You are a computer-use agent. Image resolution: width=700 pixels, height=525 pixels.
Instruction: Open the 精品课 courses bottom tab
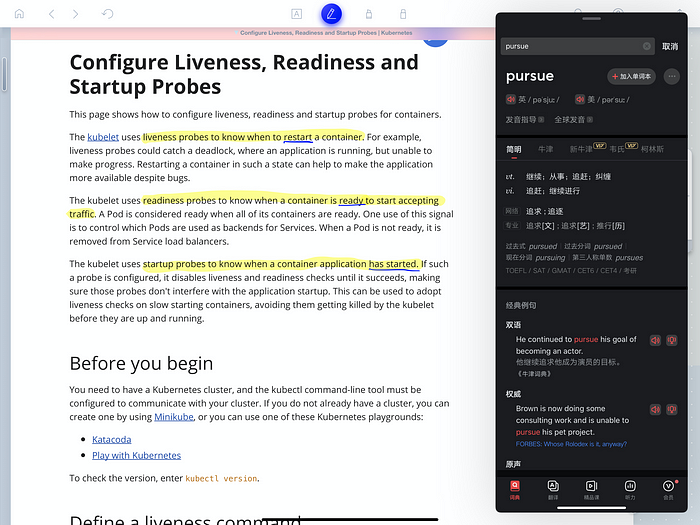pyautogui.click(x=592, y=489)
